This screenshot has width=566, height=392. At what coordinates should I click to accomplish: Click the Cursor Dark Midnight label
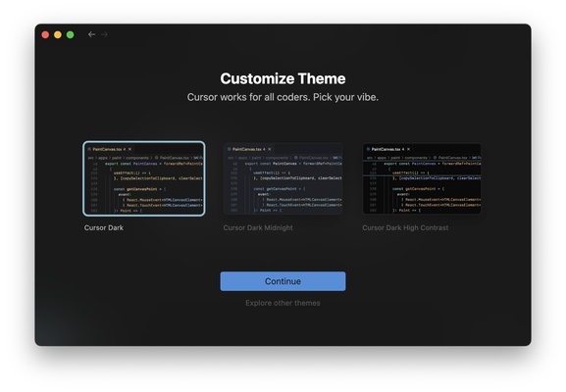pyautogui.click(x=258, y=227)
